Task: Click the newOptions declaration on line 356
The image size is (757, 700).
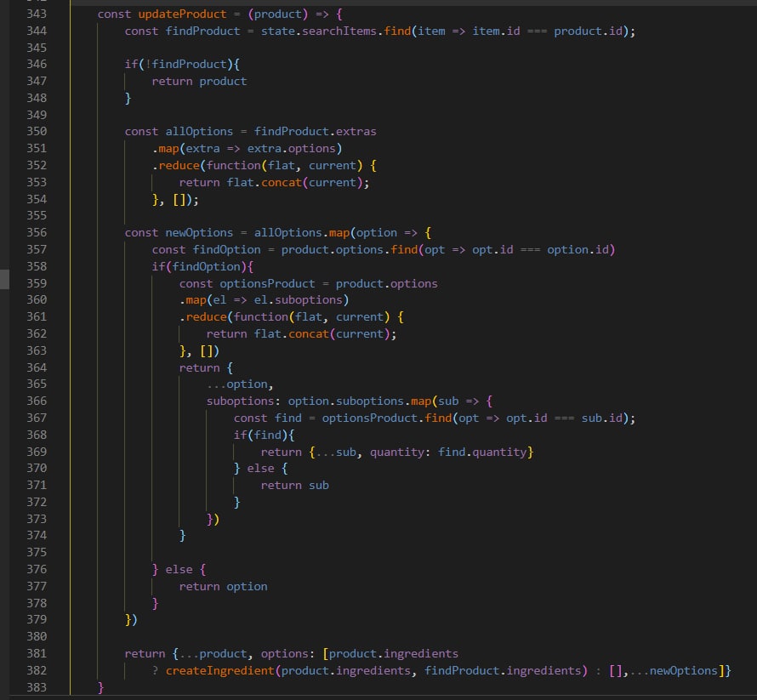Action: pos(199,233)
